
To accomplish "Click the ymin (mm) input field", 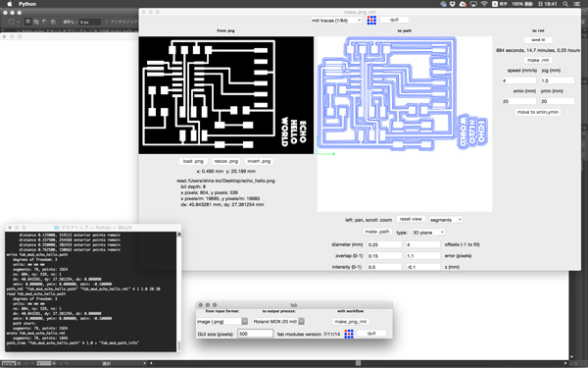I will pos(558,101).
